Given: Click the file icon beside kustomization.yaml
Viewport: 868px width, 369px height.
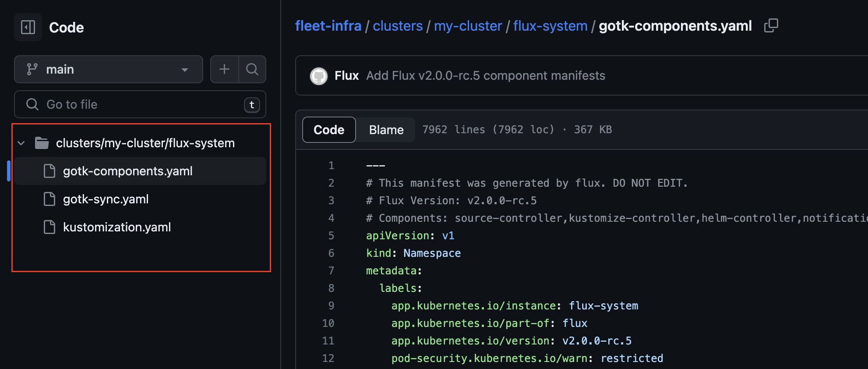Looking at the screenshot, I should 49,227.
